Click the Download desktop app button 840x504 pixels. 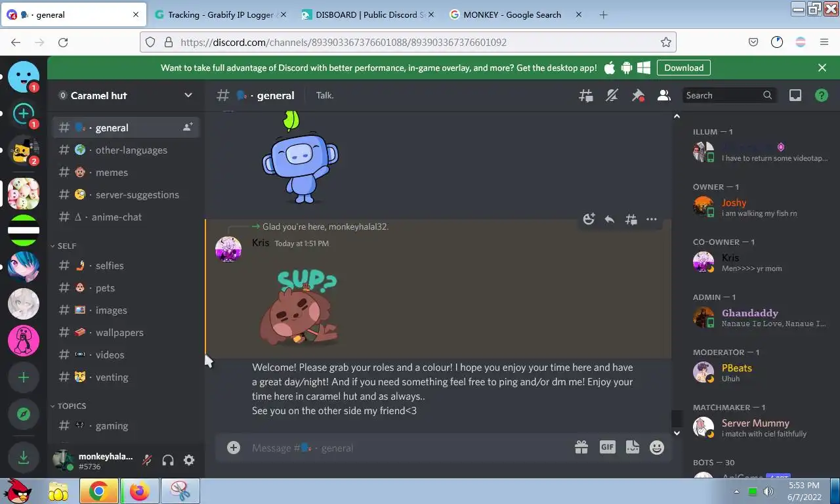(x=684, y=68)
